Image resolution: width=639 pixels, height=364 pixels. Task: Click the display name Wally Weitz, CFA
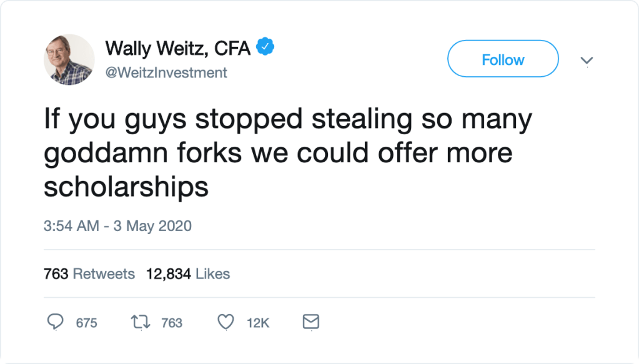tap(178, 48)
